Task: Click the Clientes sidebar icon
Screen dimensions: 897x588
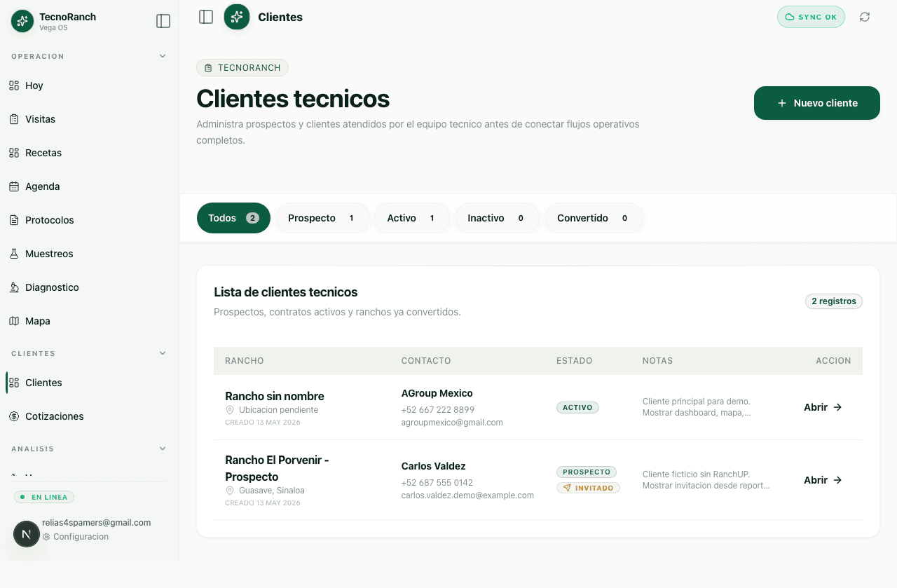Action: click(14, 383)
